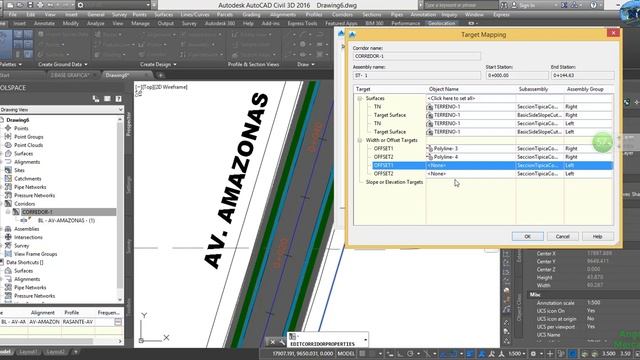
Task: Collapse the Surfaces target group
Action: pyautogui.click(x=360, y=98)
